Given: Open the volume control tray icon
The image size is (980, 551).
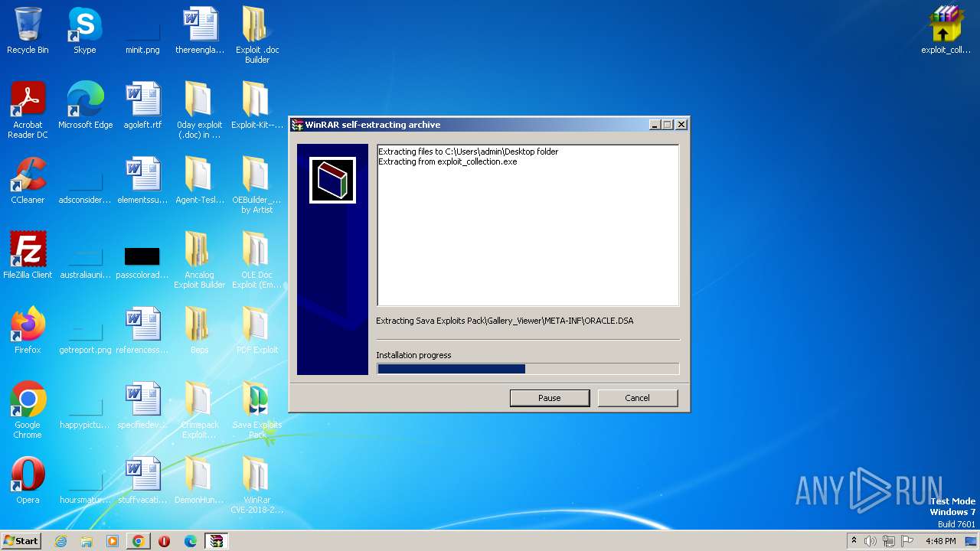Looking at the screenshot, I should [871, 541].
